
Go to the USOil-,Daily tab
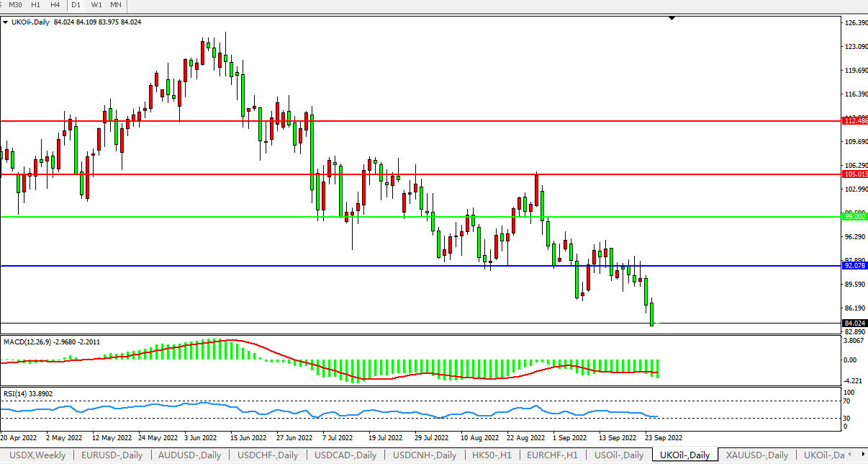pyautogui.click(x=618, y=455)
